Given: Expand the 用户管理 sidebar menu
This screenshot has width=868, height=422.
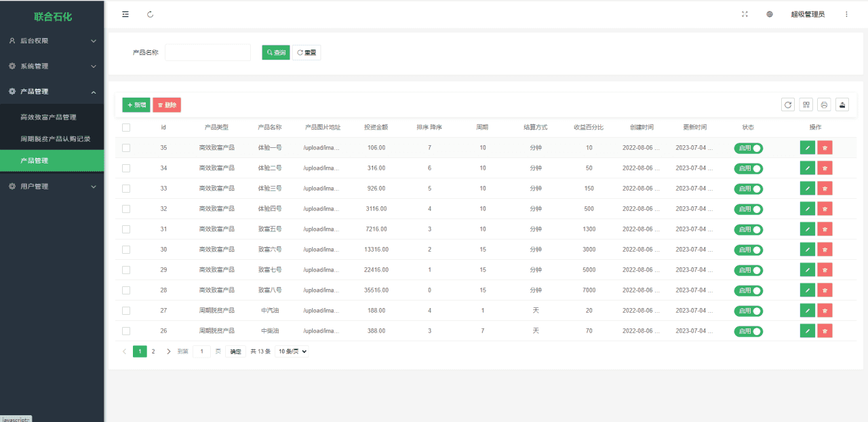Looking at the screenshot, I should (52, 186).
